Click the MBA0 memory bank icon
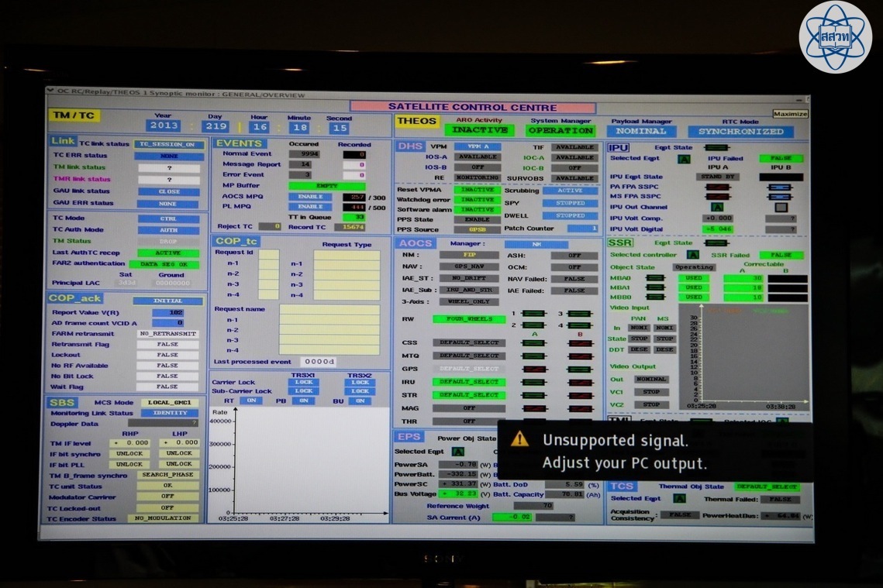 click(656, 278)
